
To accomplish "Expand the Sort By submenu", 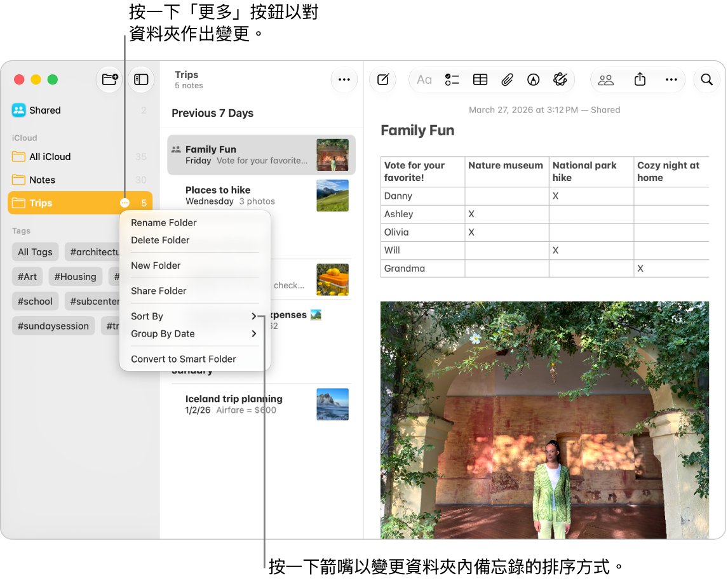I will tap(195, 316).
